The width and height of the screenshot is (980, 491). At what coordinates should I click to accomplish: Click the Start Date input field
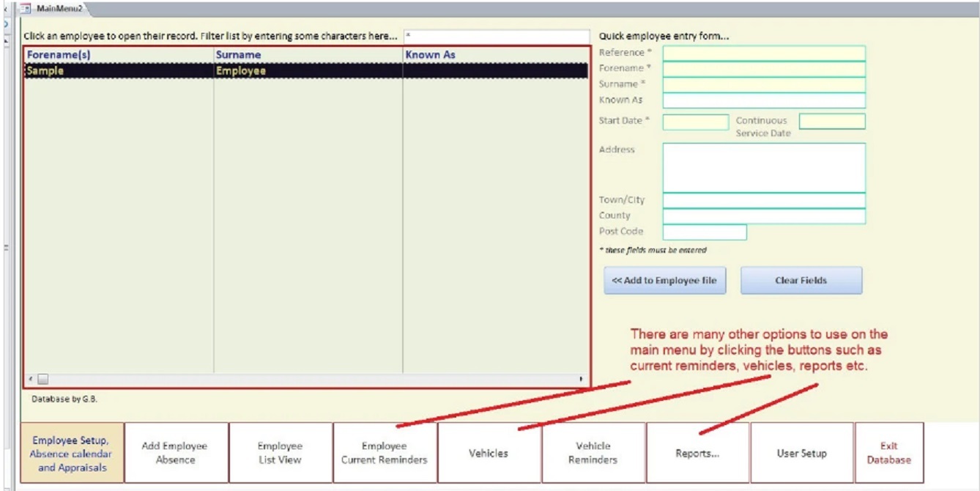point(696,122)
